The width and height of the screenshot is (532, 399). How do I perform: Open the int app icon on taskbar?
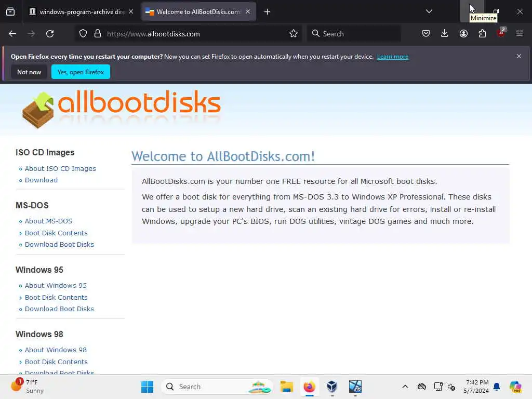point(355,387)
